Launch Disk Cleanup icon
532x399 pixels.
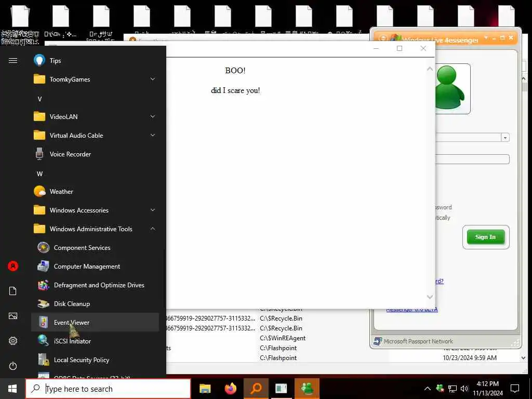tap(44, 303)
